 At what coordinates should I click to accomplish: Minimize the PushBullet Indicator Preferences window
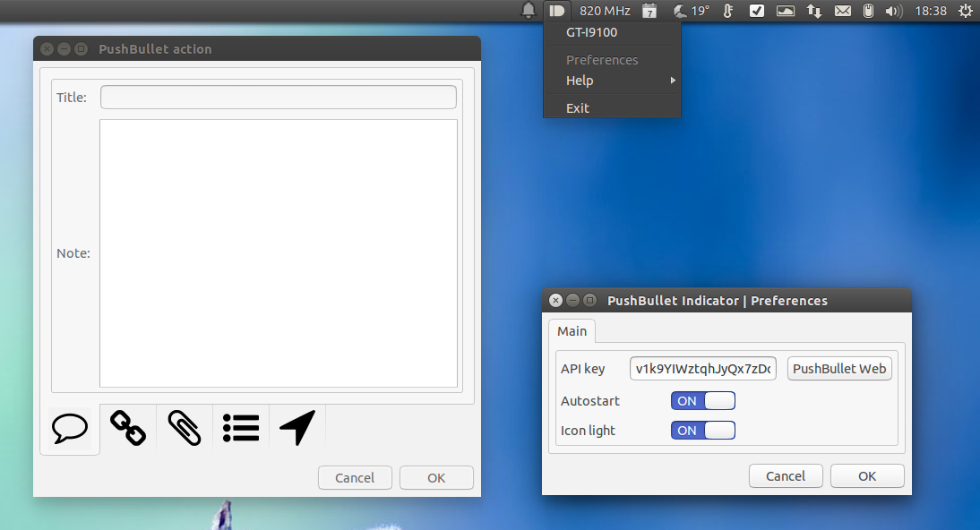[x=572, y=301]
